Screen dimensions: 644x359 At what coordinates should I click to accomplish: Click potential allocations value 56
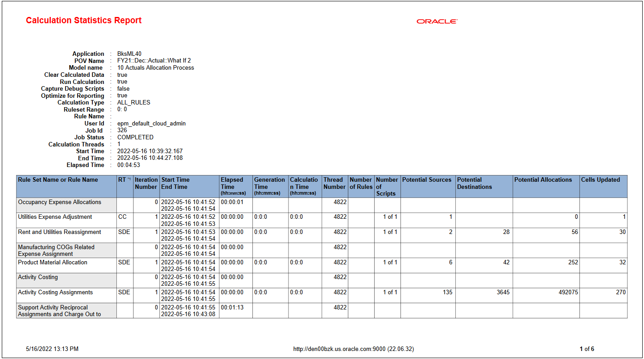(x=575, y=232)
